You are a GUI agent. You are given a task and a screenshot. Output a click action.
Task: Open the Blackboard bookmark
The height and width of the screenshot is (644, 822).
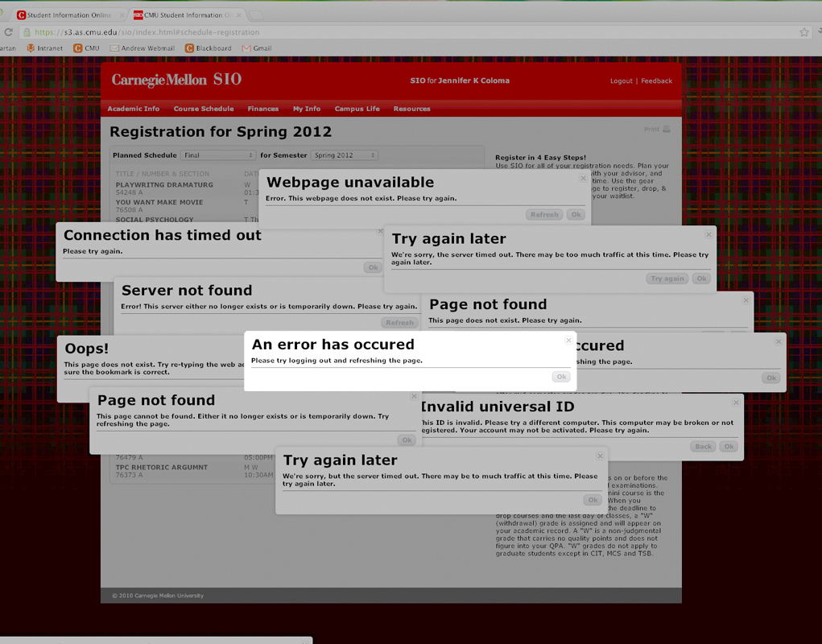point(209,48)
